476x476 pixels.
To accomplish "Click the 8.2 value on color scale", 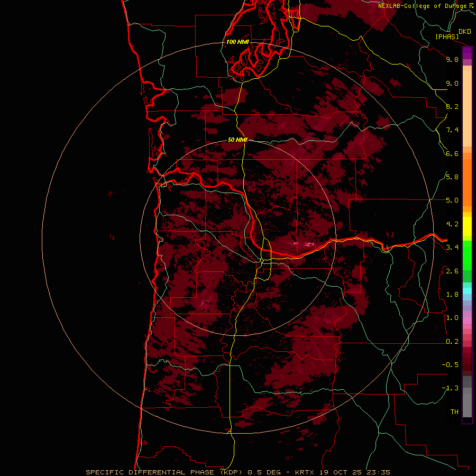I will tap(452, 106).
